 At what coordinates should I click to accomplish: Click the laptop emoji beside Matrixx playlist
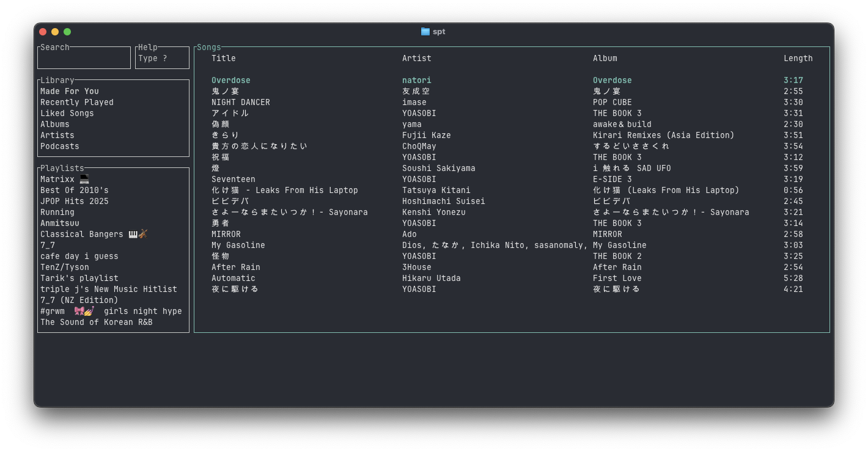(84, 179)
